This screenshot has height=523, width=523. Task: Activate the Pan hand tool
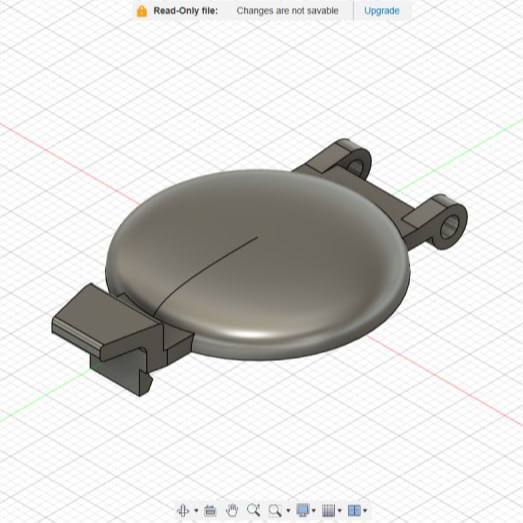pos(232,510)
